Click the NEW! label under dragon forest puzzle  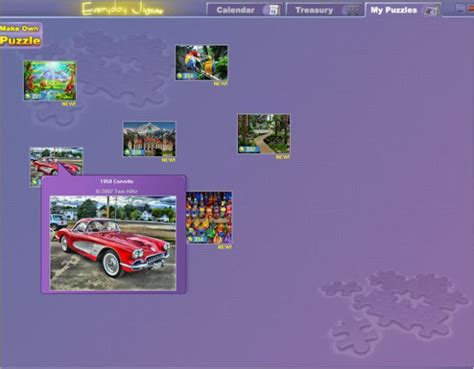(x=69, y=104)
